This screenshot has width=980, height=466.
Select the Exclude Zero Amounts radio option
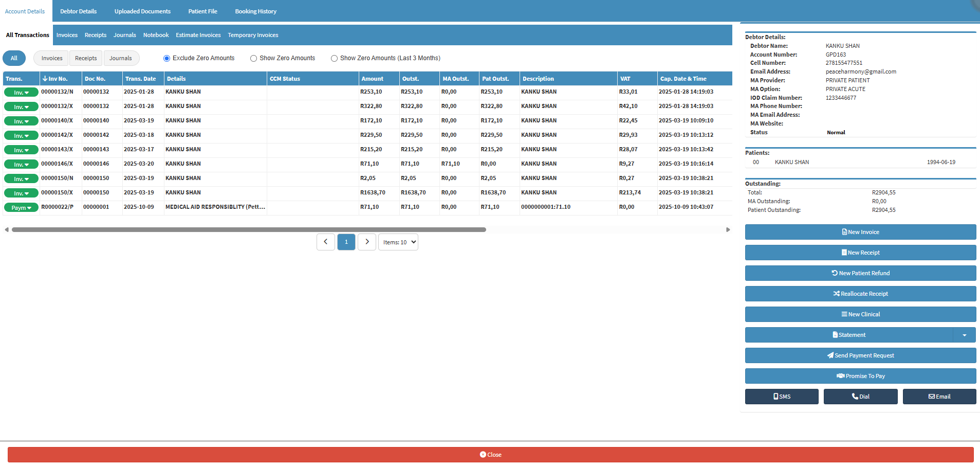tap(167, 59)
